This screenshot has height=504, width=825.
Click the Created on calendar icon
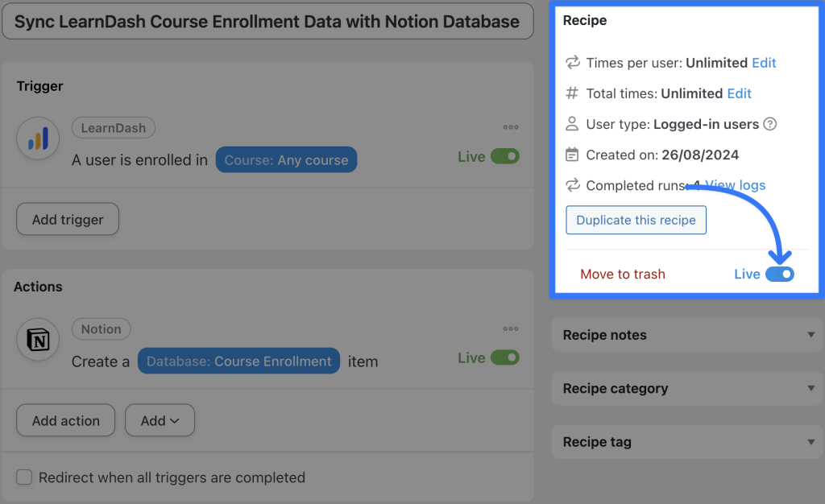point(572,155)
